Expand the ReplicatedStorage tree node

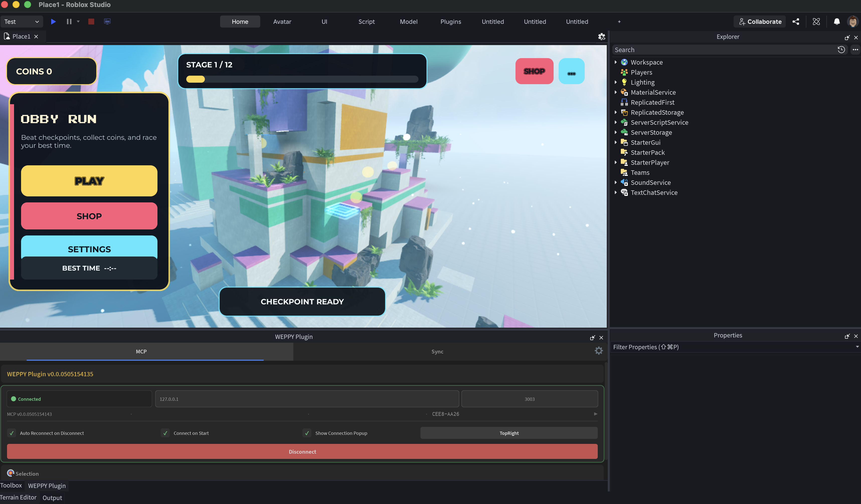[615, 112]
